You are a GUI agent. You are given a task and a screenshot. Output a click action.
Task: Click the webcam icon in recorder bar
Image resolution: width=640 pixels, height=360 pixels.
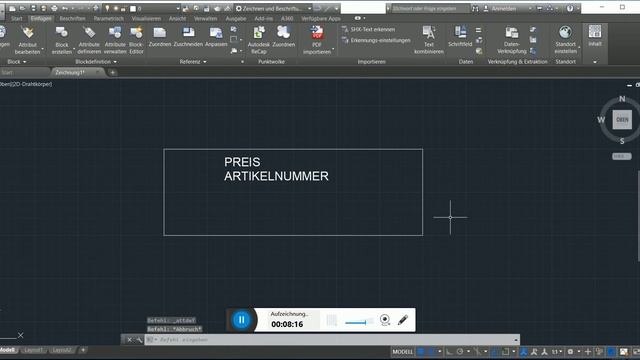pyautogui.click(x=384, y=320)
